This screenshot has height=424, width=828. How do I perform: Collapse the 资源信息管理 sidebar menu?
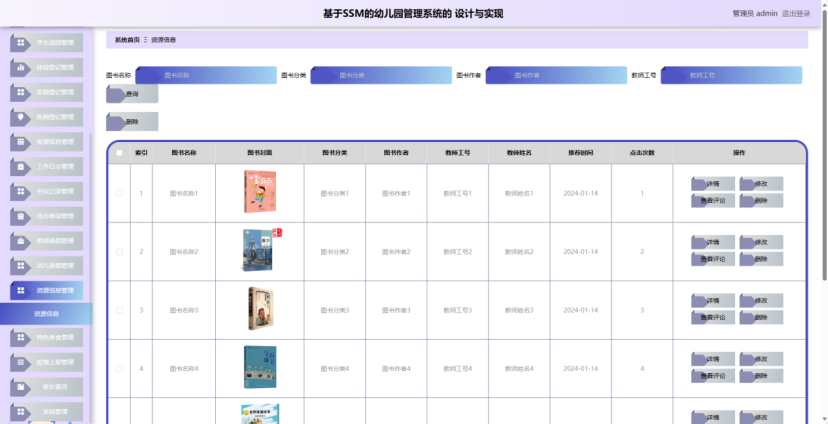46,290
